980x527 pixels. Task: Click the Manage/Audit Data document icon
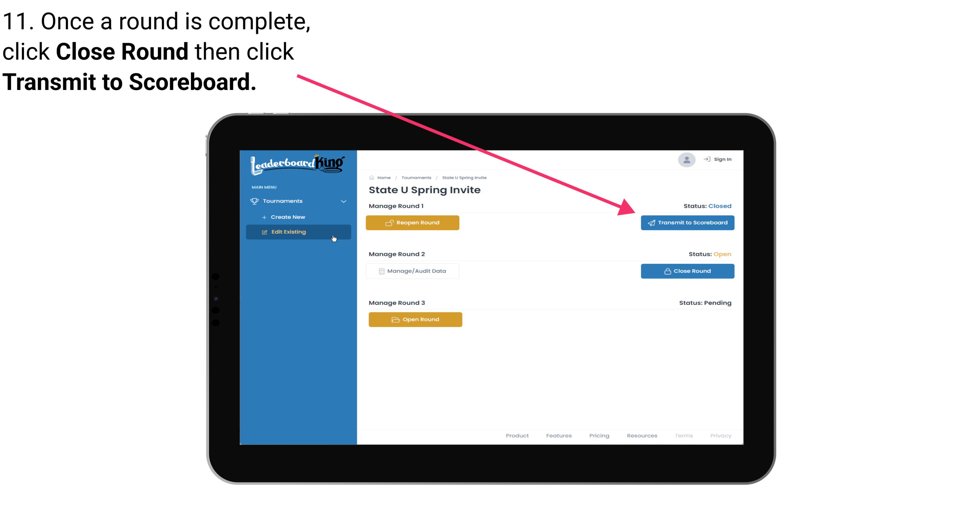point(380,271)
